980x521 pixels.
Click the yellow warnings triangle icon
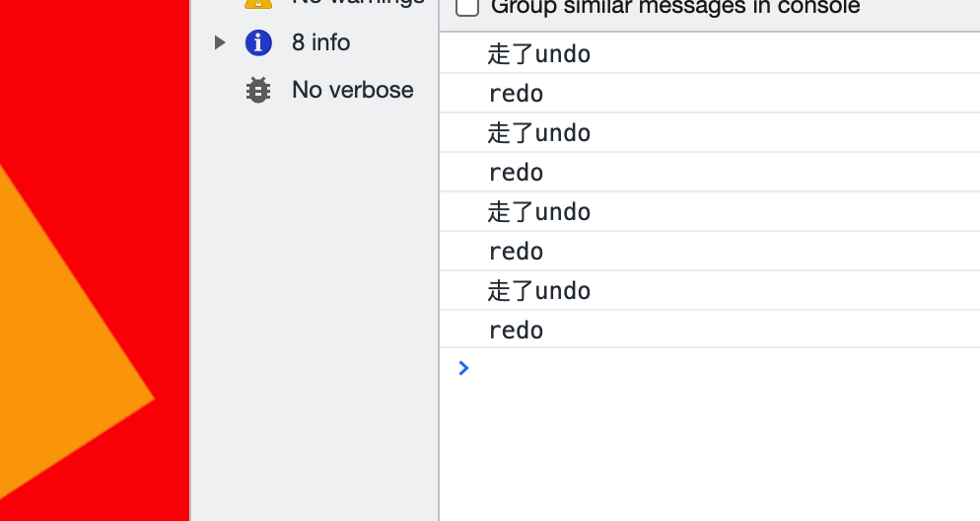(258, 3)
